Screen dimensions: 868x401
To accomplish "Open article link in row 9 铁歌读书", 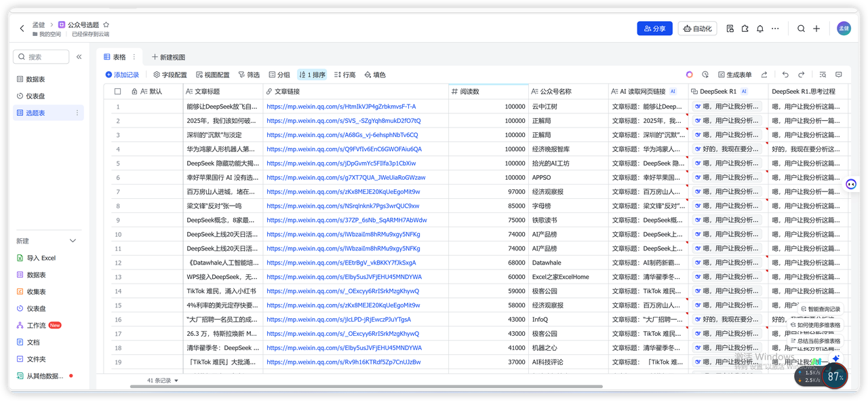I will (347, 220).
